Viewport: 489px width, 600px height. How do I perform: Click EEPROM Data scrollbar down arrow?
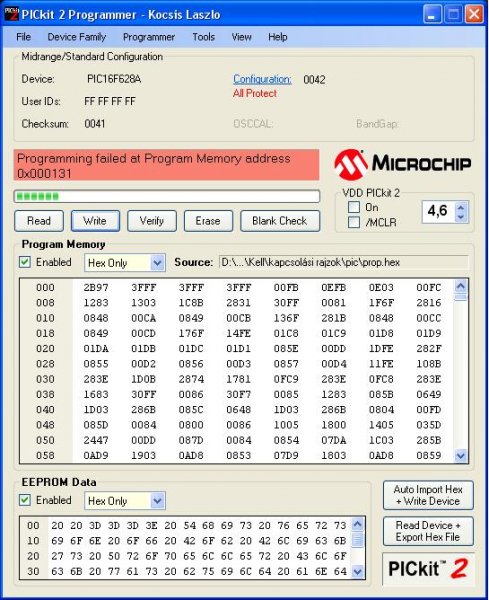(x=357, y=572)
